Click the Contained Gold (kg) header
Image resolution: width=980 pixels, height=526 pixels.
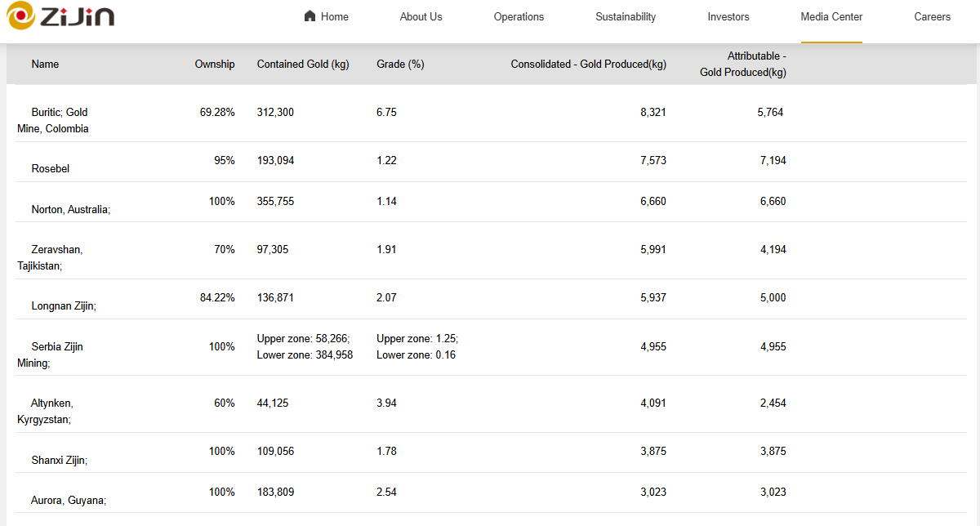coord(303,64)
